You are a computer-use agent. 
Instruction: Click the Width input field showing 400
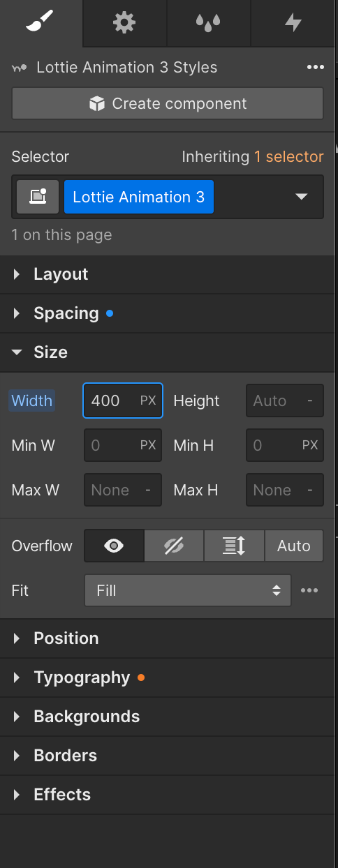[123, 401]
